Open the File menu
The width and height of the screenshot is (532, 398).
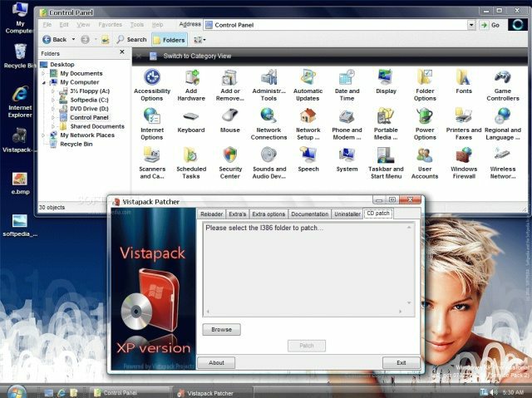tap(47, 25)
